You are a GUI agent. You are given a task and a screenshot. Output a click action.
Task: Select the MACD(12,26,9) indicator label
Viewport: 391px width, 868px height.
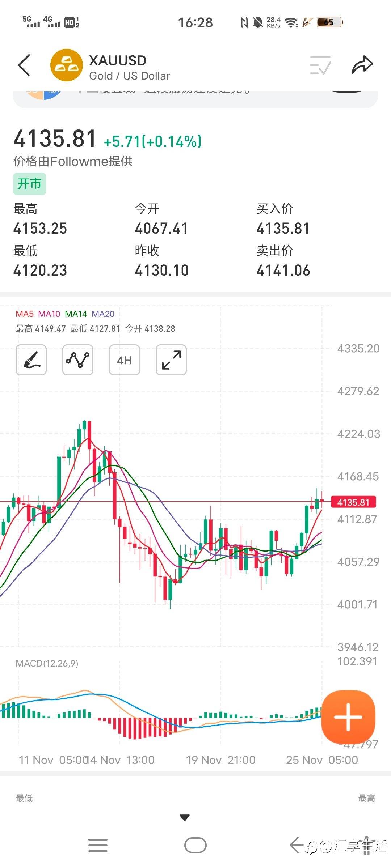click(47, 663)
